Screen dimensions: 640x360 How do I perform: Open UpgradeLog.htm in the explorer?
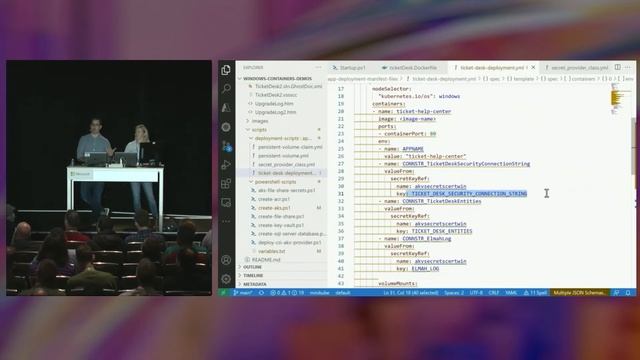pyautogui.click(x=274, y=104)
